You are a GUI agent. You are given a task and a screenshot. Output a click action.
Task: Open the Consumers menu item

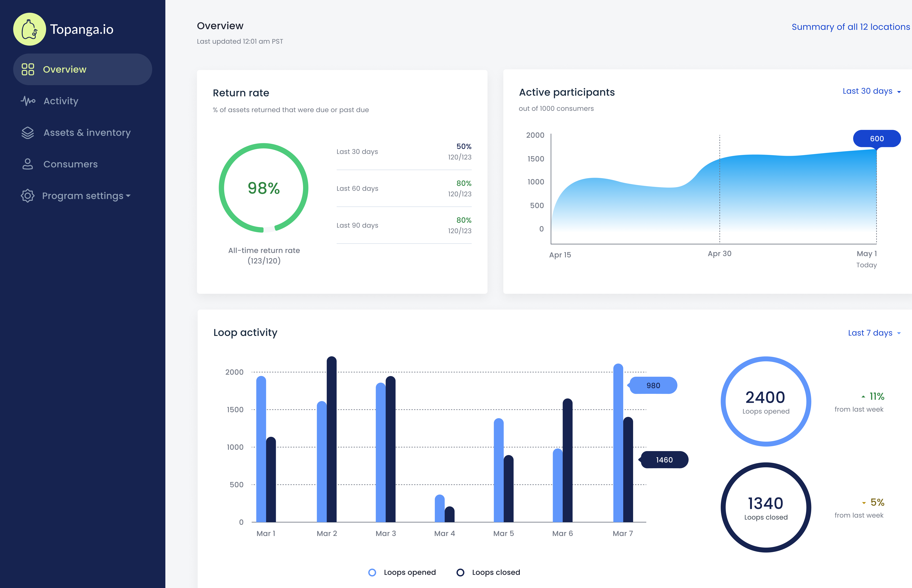(70, 164)
